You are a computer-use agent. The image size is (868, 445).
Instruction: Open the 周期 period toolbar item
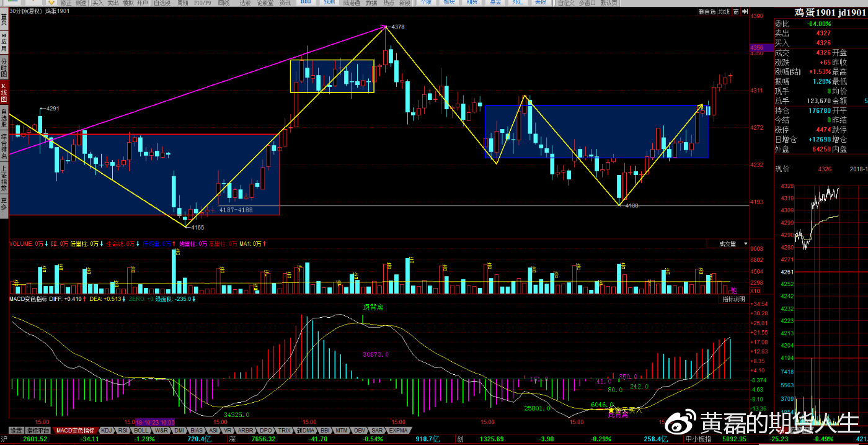[183, 3]
